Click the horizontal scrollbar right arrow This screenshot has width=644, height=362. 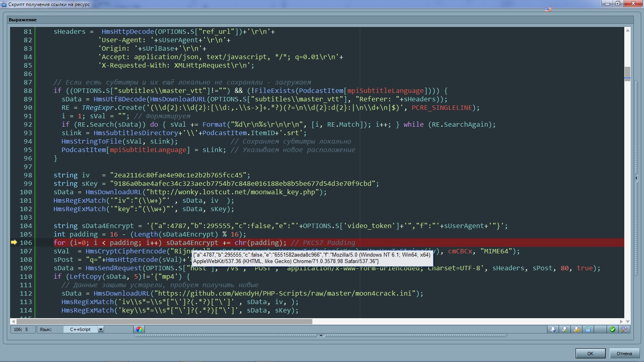coord(621,321)
